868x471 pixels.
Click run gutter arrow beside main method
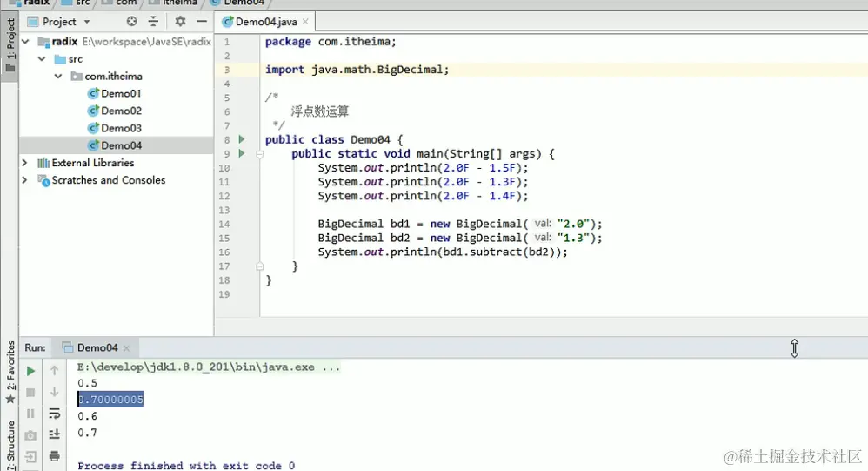tap(242, 153)
